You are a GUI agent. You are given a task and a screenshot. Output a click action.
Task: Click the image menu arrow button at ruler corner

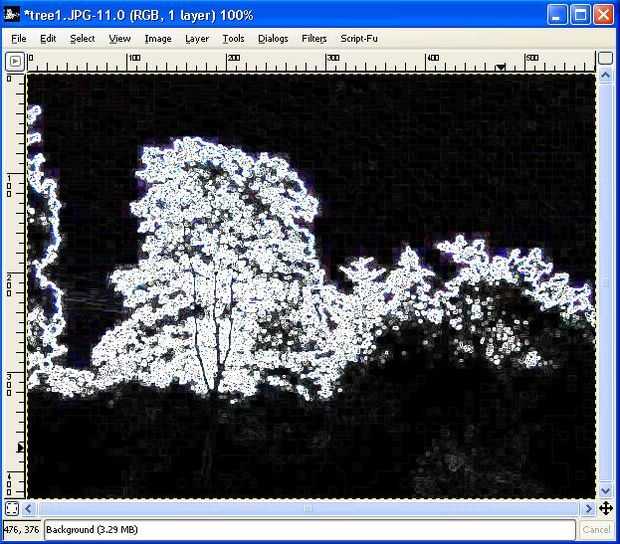[15, 61]
